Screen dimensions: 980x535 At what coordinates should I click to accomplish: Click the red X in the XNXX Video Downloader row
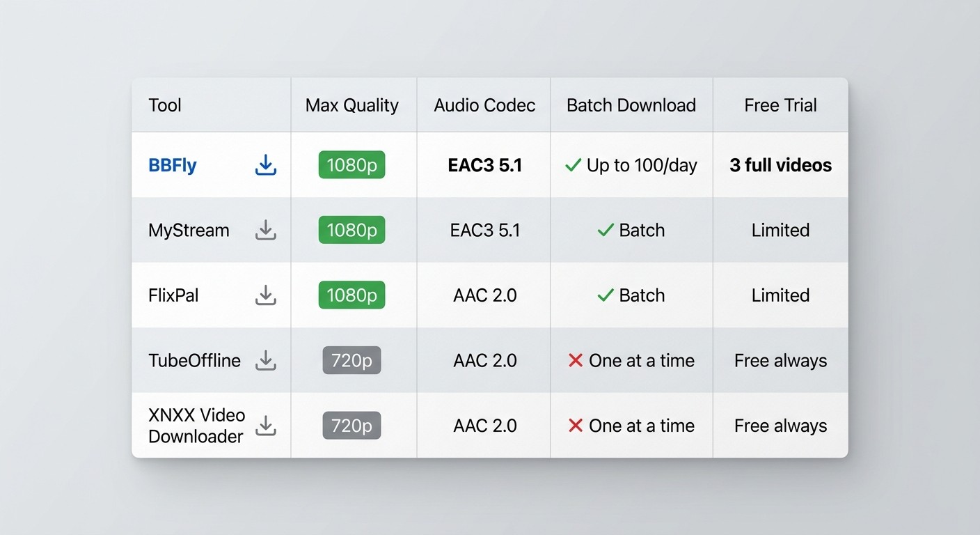576,425
